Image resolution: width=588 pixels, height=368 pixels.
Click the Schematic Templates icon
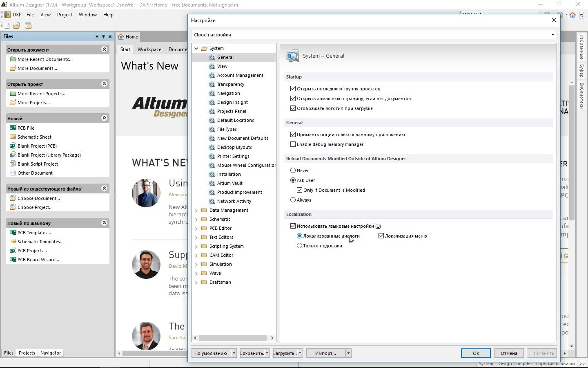(x=13, y=242)
